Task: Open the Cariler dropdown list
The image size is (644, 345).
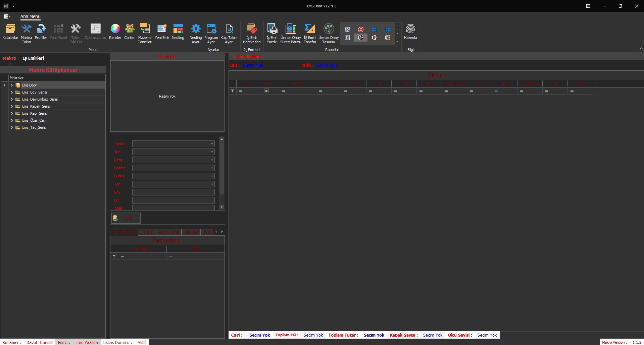Action: pyautogui.click(x=212, y=144)
